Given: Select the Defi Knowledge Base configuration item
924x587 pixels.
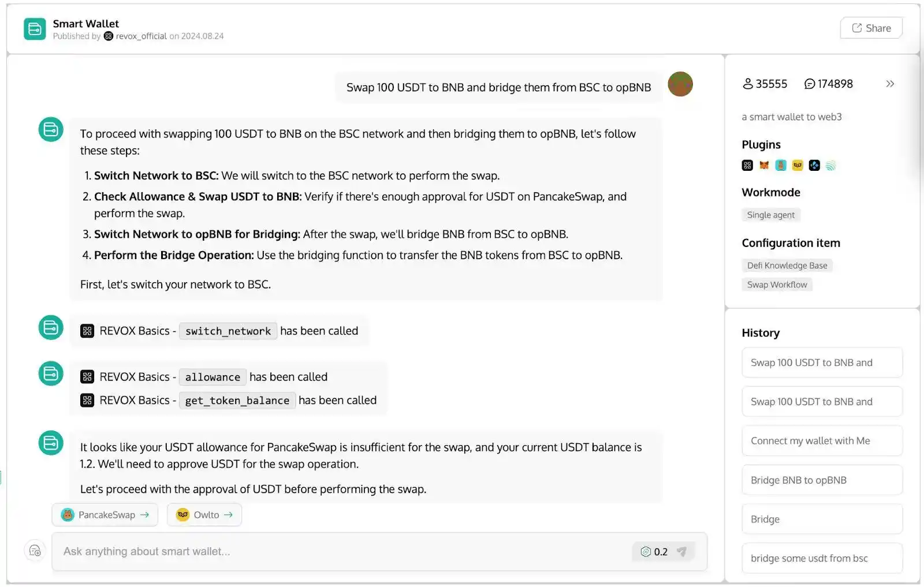Looking at the screenshot, I should 787,266.
